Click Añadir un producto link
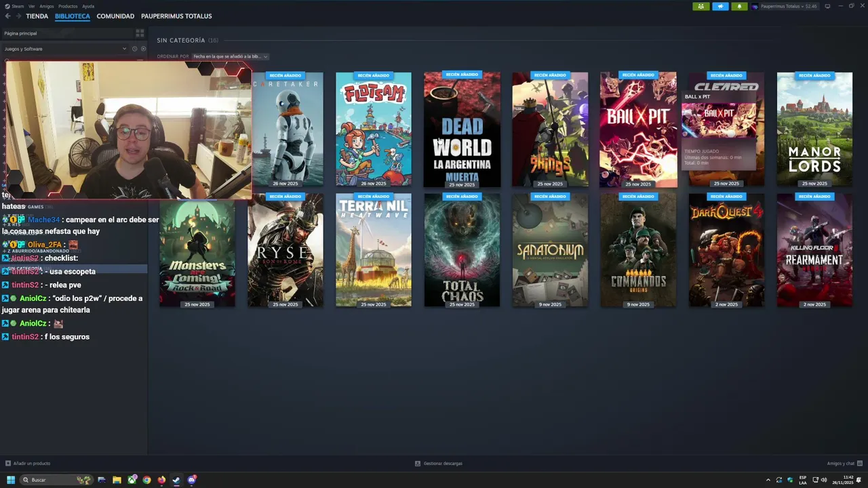 (x=32, y=464)
